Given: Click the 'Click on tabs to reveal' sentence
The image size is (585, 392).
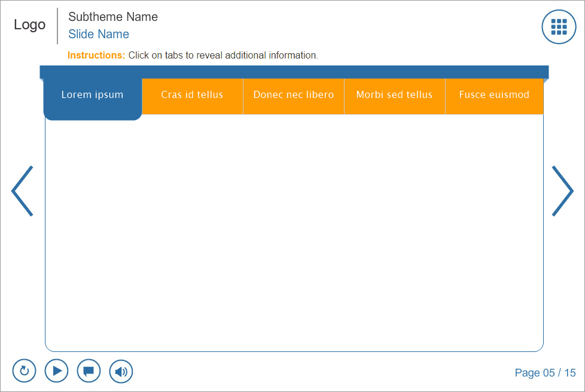Looking at the screenshot, I should tap(223, 56).
